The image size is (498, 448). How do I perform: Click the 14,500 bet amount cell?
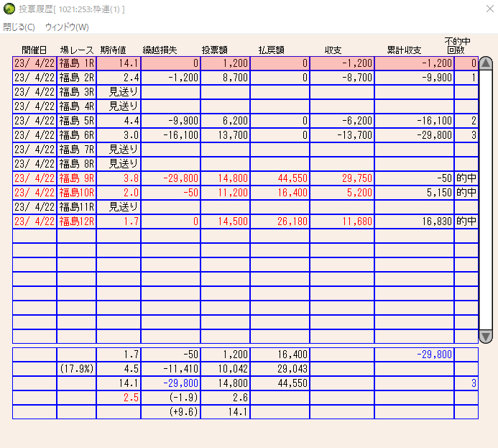(226, 221)
